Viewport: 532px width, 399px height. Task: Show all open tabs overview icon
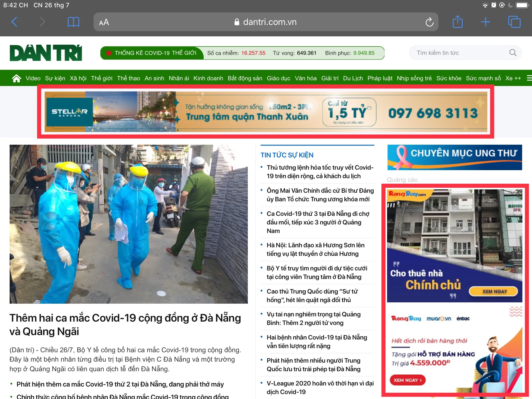pos(514,22)
